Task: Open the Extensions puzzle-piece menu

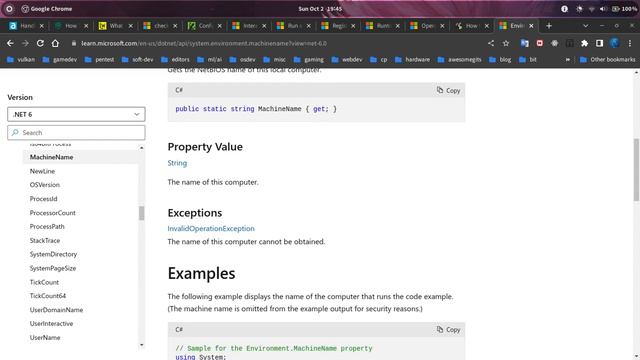Action: point(584,43)
